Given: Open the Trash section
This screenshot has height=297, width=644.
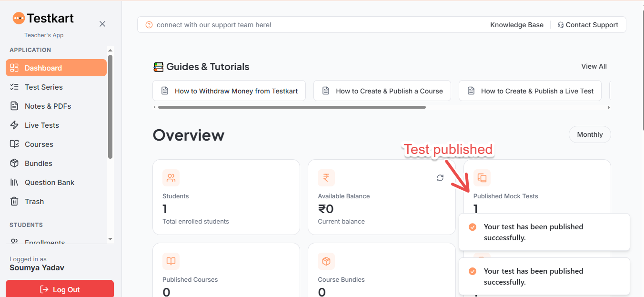Looking at the screenshot, I should (56, 201).
